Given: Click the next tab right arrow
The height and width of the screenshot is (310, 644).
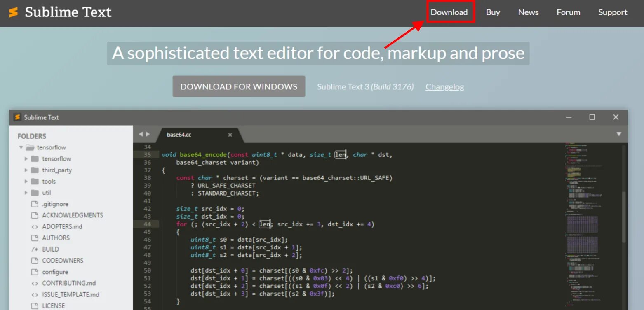Looking at the screenshot, I should pos(148,134).
